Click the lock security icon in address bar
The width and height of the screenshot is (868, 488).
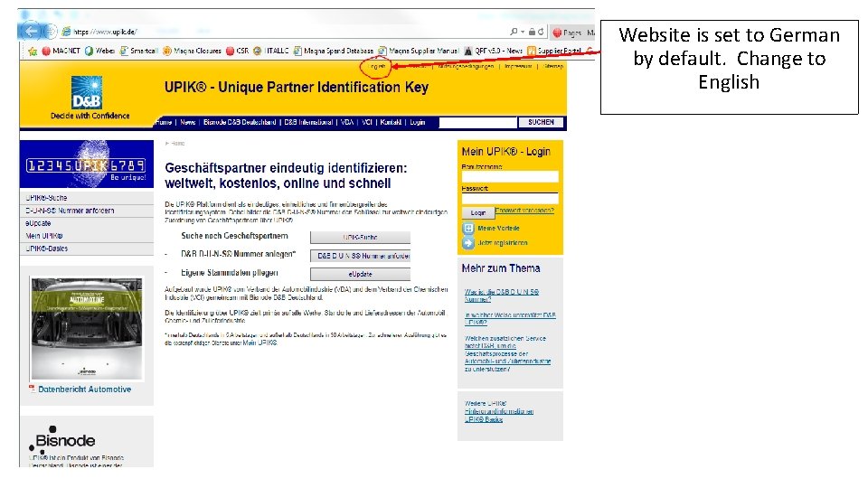pyautogui.click(x=532, y=33)
